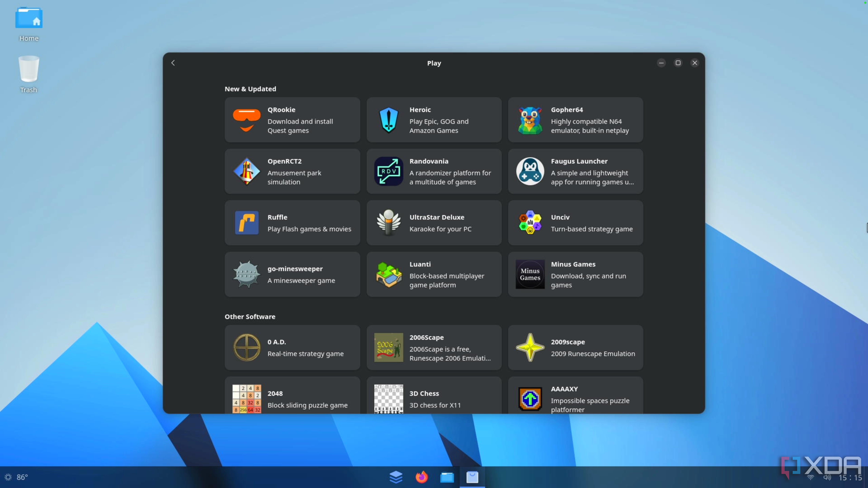Open the OpenRCT2 icon
Screen dimensions: 868x488
247,171
